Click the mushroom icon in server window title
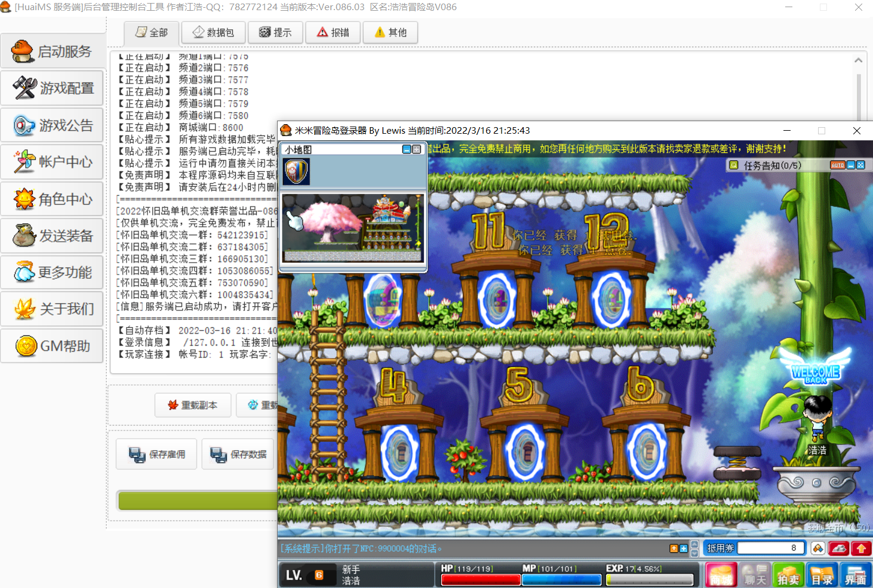873x588 pixels. 6,7
